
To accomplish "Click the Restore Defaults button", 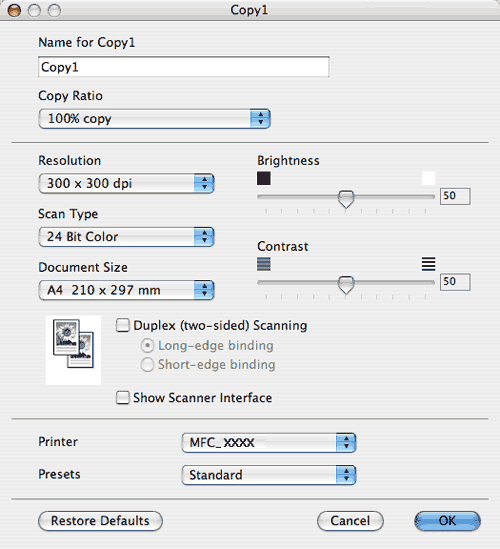I will (100, 521).
